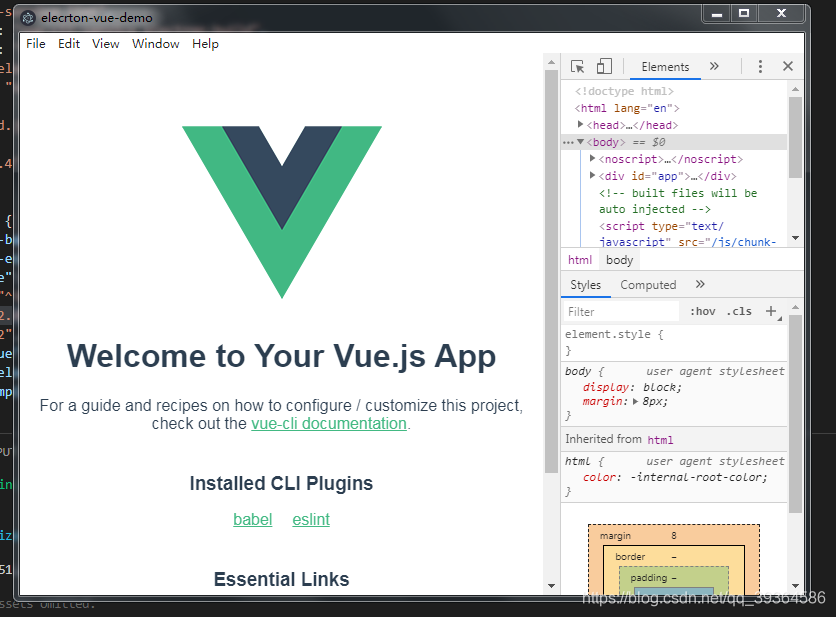Open the File menu
This screenshot has height=617, width=836.
[36, 44]
